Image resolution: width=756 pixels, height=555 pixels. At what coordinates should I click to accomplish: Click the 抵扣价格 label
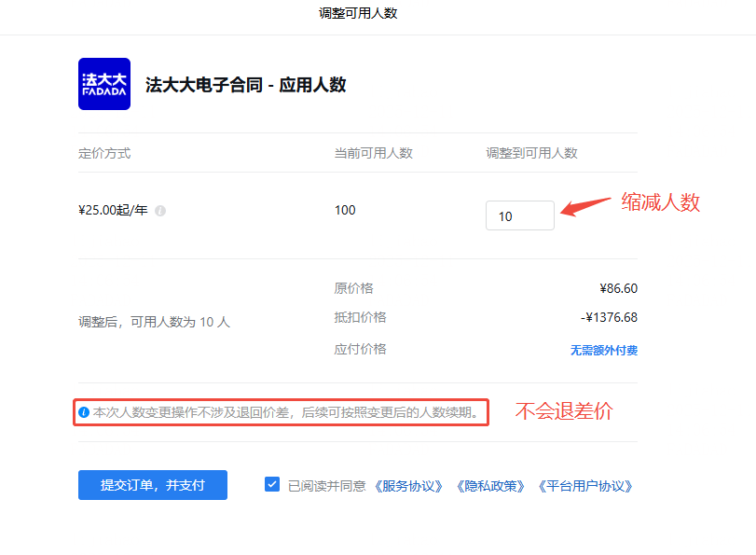tap(361, 317)
